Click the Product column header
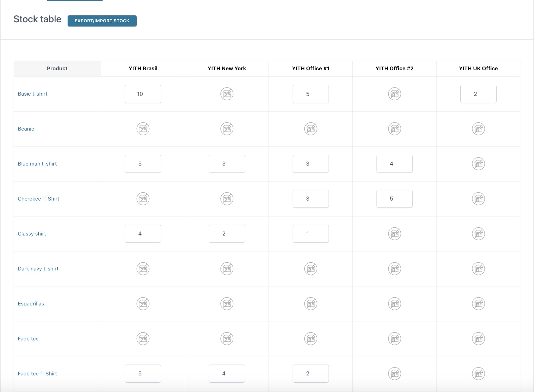The image size is (534, 392). click(57, 68)
